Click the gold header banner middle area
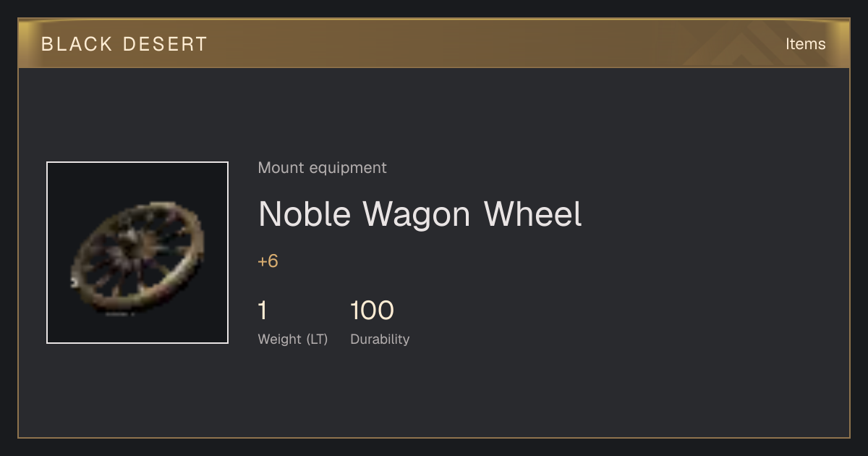The height and width of the screenshot is (456, 868). coord(434,43)
